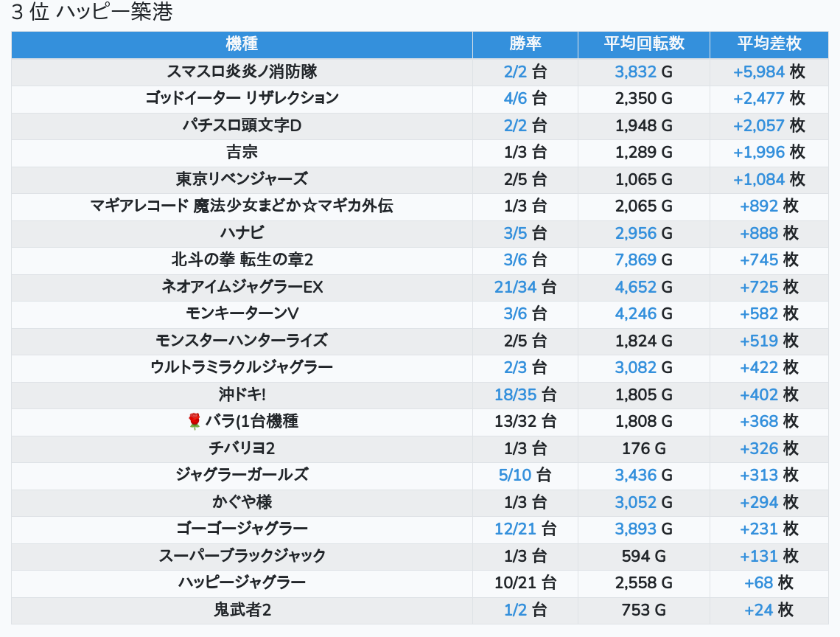
Task: Click the 18/35 win rate for 沖ドキ!
Action: point(516,394)
